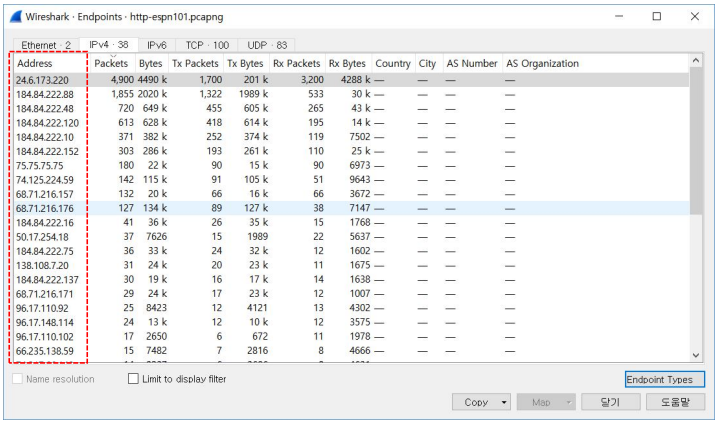Screen dimensions: 720x425
Task: Click the vertical scrollbar thumb
Action: point(696,140)
